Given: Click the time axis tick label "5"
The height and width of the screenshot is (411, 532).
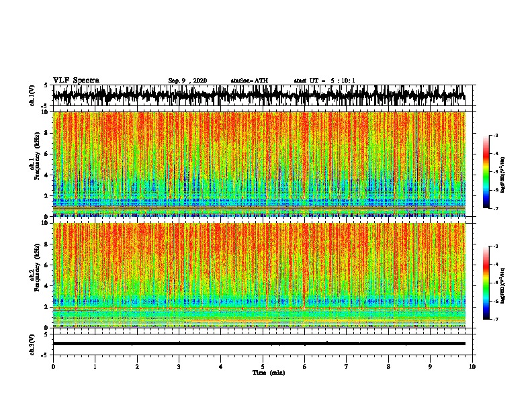Looking at the screenshot, I should click(x=263, y=367).
